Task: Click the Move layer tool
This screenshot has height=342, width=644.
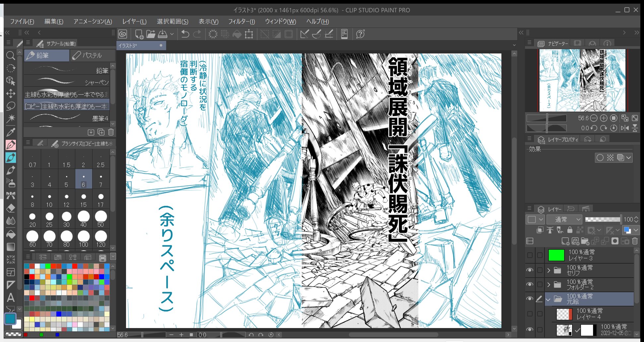Action: point(11,94)
